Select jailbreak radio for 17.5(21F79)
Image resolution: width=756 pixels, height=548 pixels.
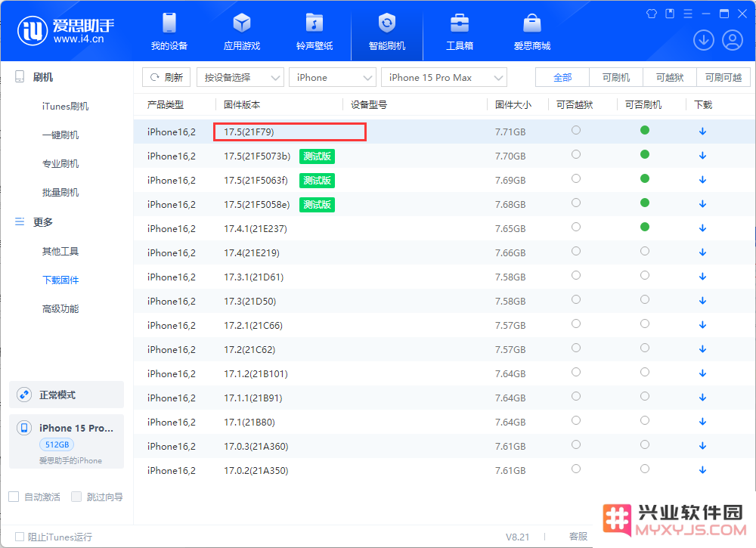(575, 130)
